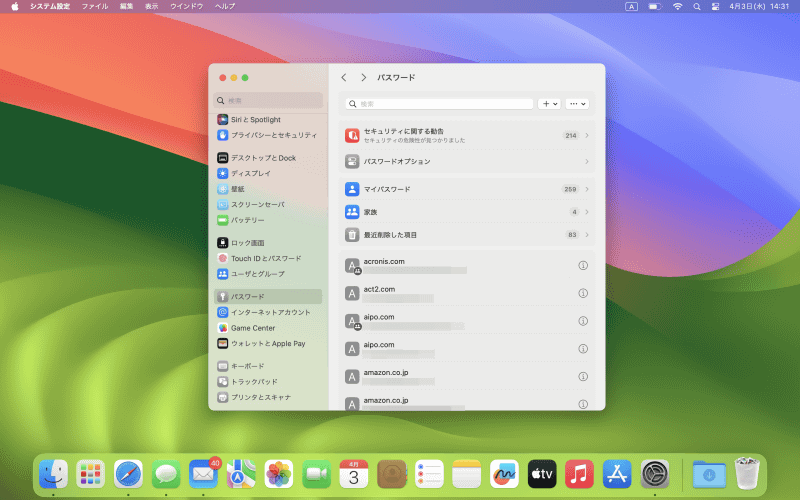Open マイパスワード group

[467, 189]
